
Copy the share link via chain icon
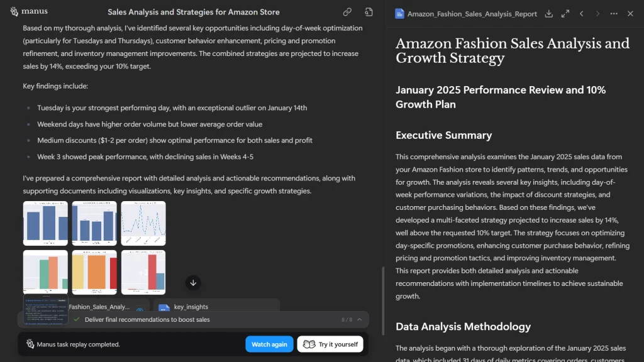click(347, 11)
